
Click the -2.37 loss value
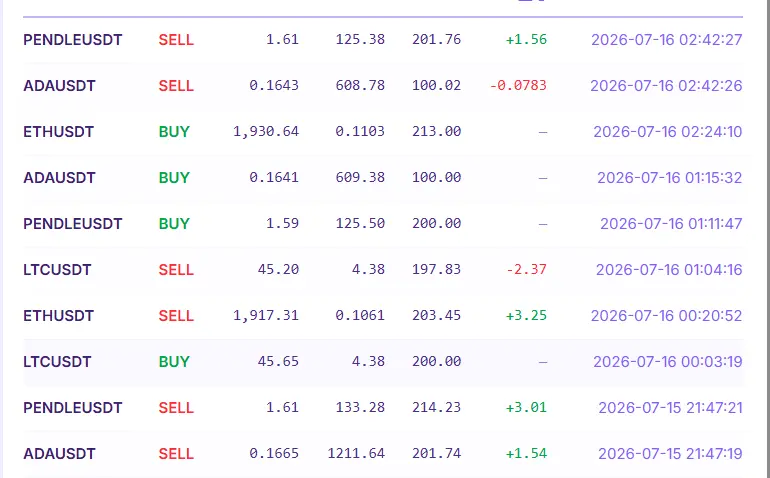click(x=526, y=269)
